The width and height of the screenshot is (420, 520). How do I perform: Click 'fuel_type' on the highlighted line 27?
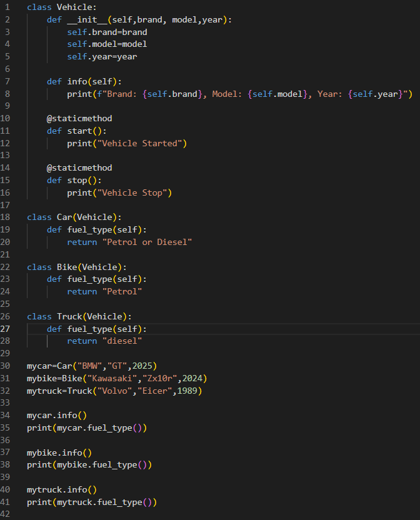tap(89, 329)
